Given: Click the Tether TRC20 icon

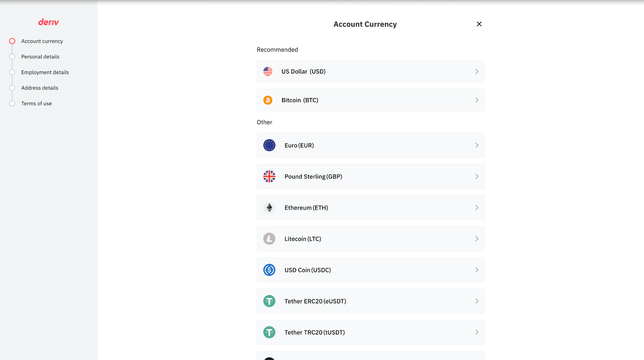Looking at the screenshot, I should coord(269,332).
